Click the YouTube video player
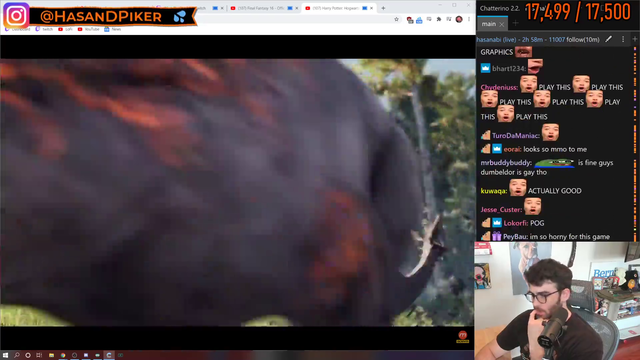 pos(238,192)
